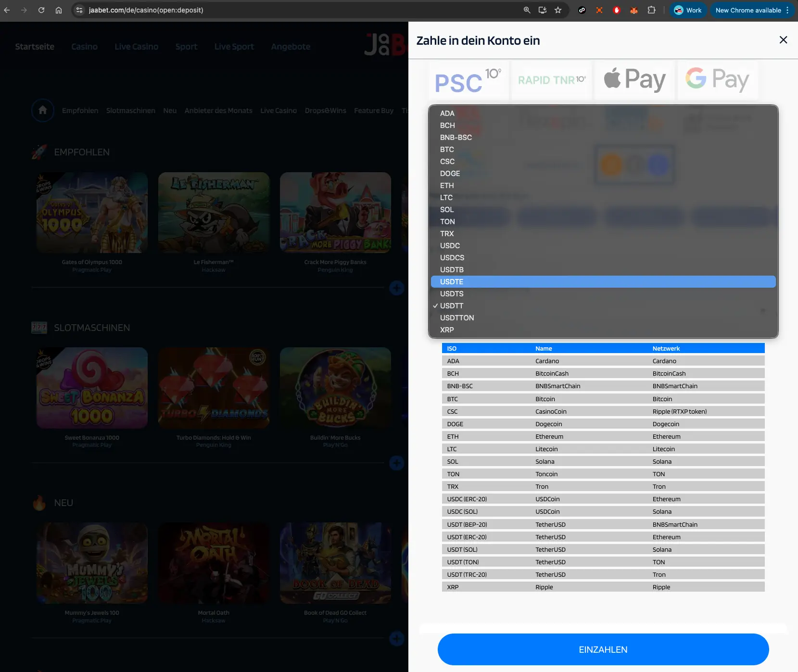Click the install app icon in address bar
Viewport: 798px width, 672px height.
tap(543, 10)
